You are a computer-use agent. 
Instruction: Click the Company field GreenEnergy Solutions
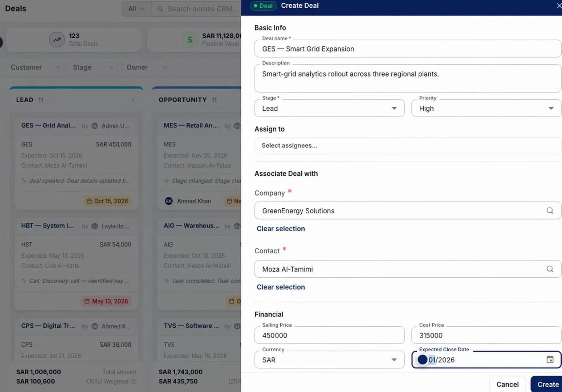tap(408, 211)
